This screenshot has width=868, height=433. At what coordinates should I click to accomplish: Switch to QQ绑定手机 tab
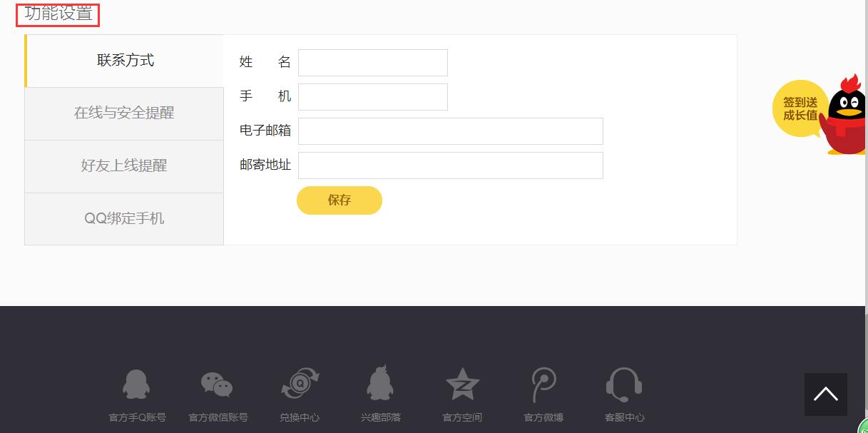124,219
